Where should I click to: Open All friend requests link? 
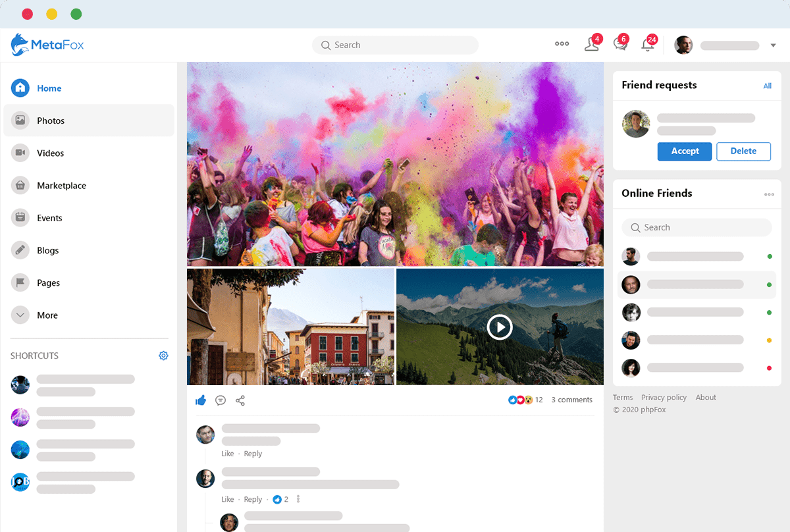[768, 86]
